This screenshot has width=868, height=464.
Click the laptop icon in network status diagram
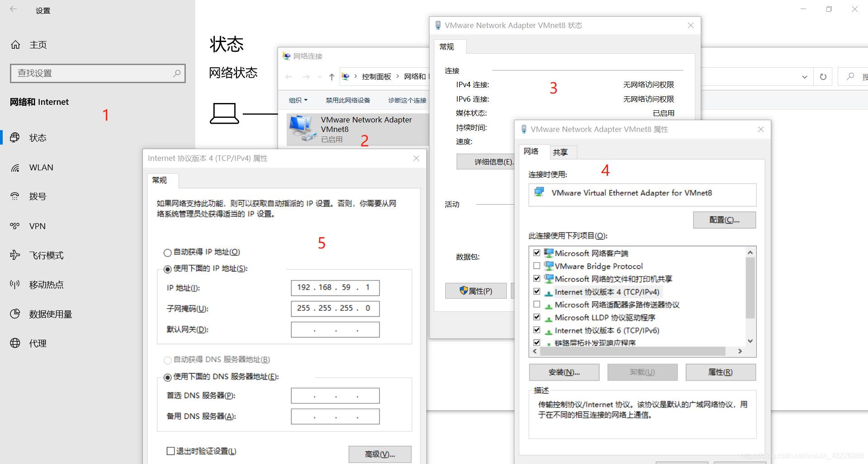pos(224,113)
